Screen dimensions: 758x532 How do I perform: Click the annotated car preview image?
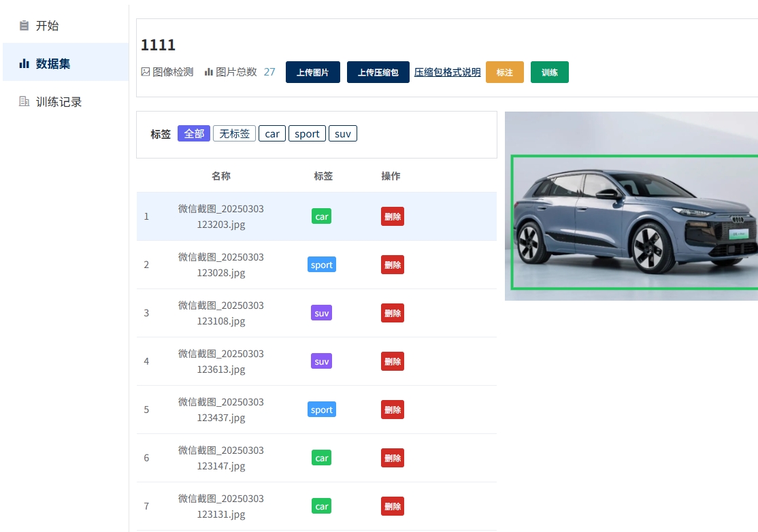pyautogui.click(x=631, y=206)
